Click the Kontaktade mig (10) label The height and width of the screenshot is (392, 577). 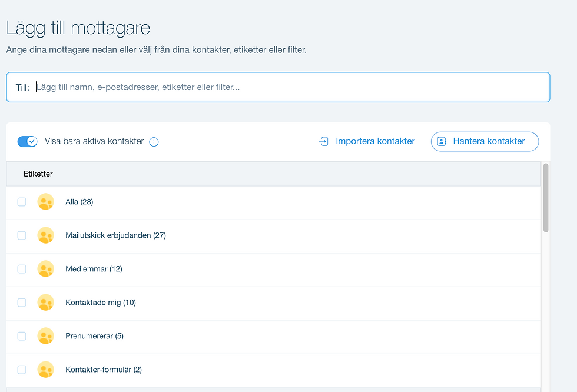101,303
